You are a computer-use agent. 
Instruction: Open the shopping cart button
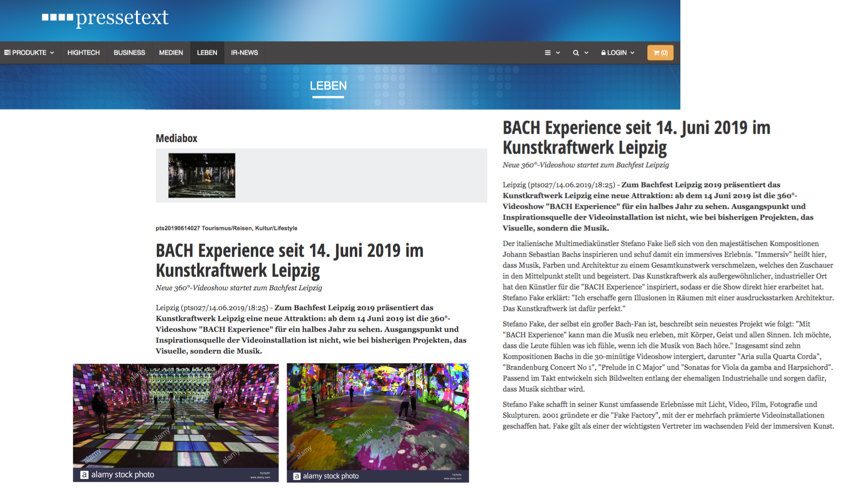point(660,53)
